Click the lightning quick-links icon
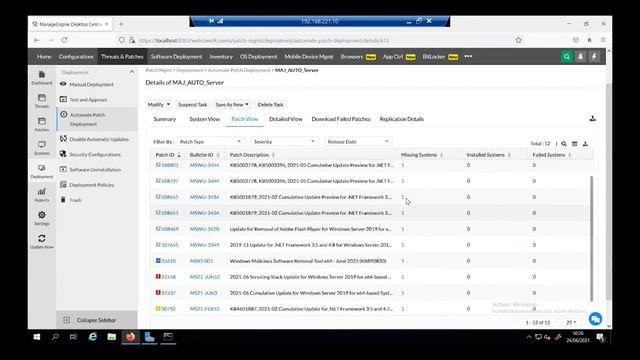The height and width of the screenshot is (360, 640). coord(594,57)
